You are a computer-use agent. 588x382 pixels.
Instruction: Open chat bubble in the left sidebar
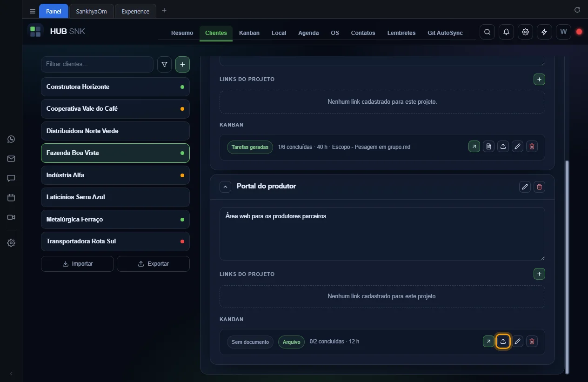(x=11, y=178)
